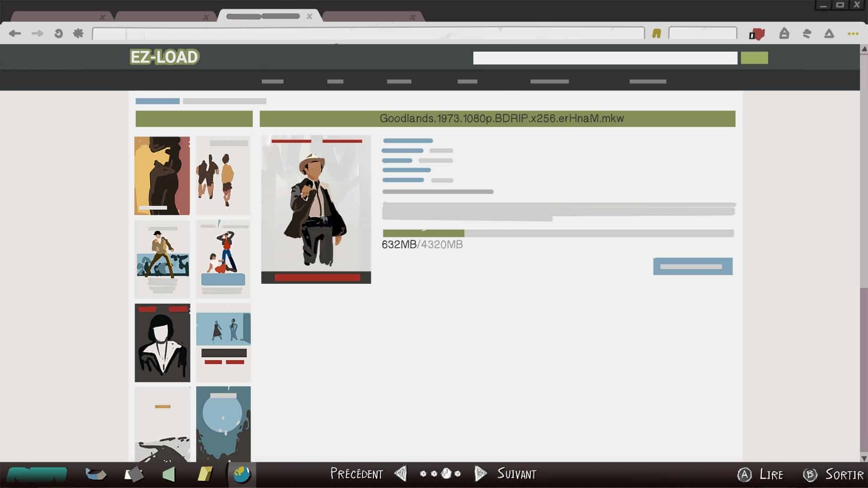Open the red extension icon in the toolbar
The width and height of the screenshot is (868, 488).
[757, 34]
